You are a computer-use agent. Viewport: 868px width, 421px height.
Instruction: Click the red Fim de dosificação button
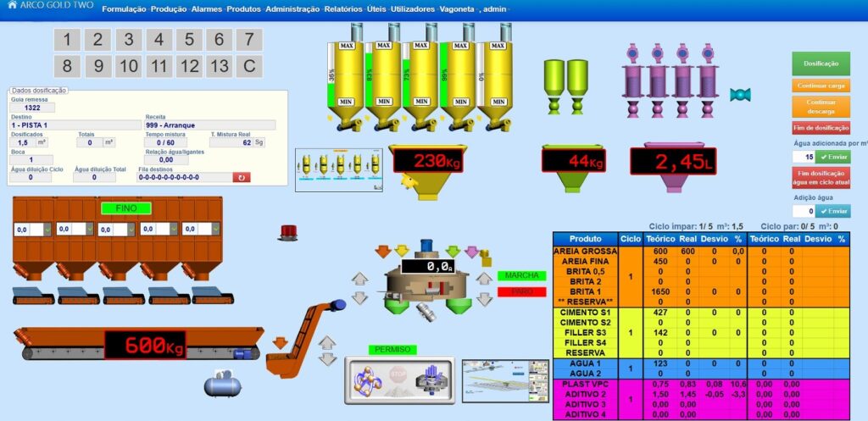[821, 128]
